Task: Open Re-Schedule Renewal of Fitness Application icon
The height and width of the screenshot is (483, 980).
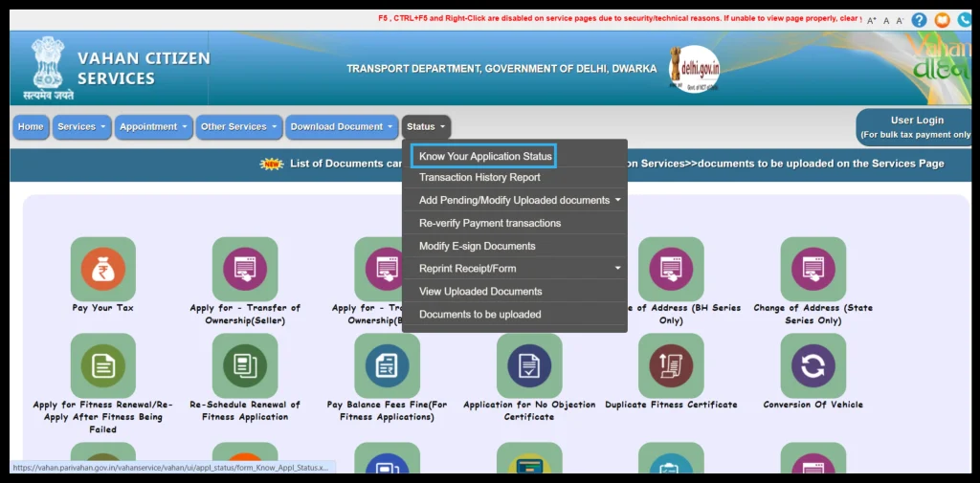Action: [245, 365]
